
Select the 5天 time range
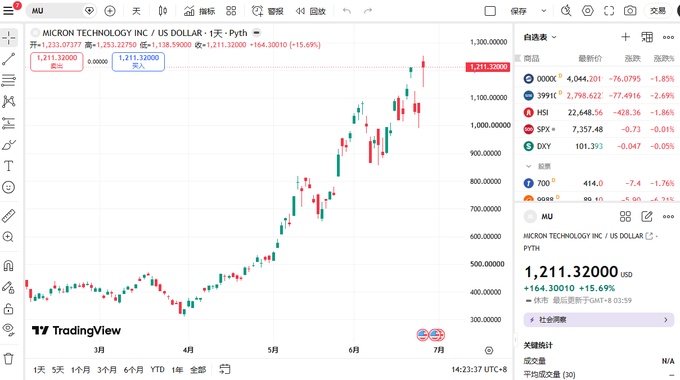click(x=58, y=370)
